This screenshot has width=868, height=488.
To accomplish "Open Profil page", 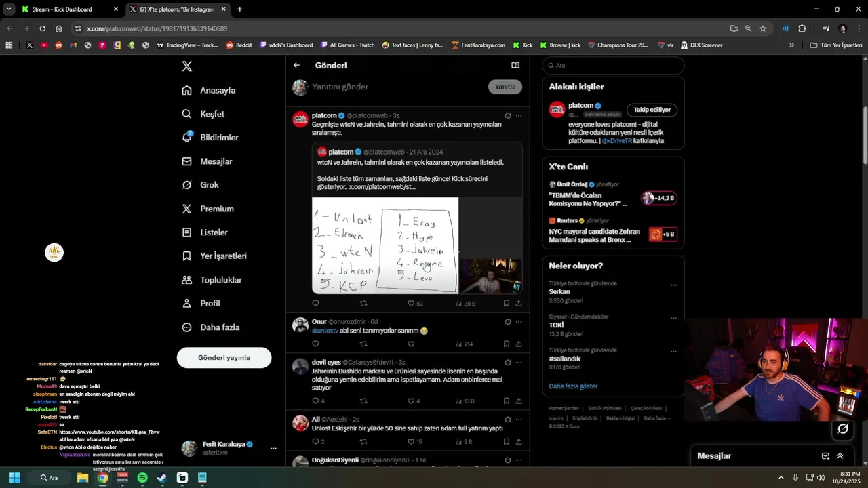I will click(201, 304).
